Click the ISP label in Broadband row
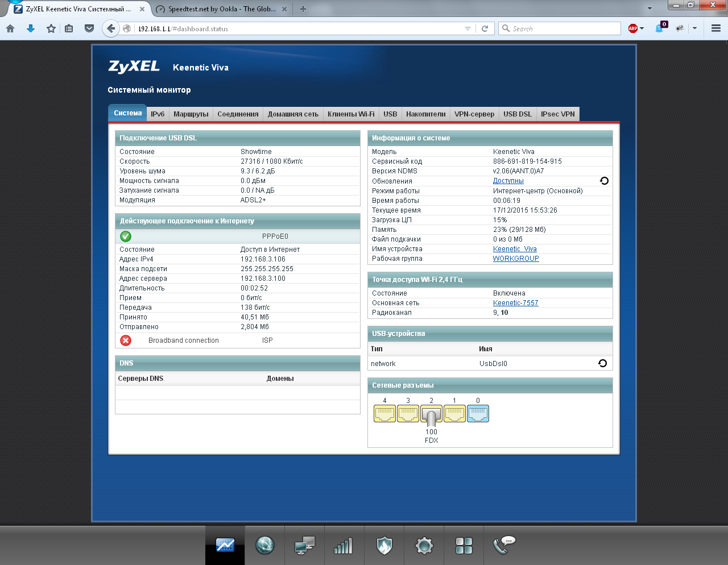This screenshot has height=565, width=728. (x=267, y=340)
